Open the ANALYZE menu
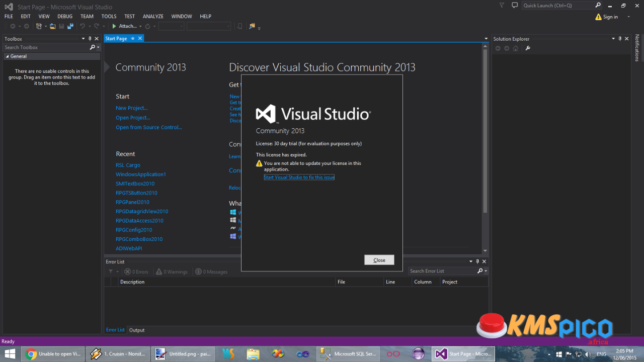Screen dimensions: 644x362 (153, 16)
